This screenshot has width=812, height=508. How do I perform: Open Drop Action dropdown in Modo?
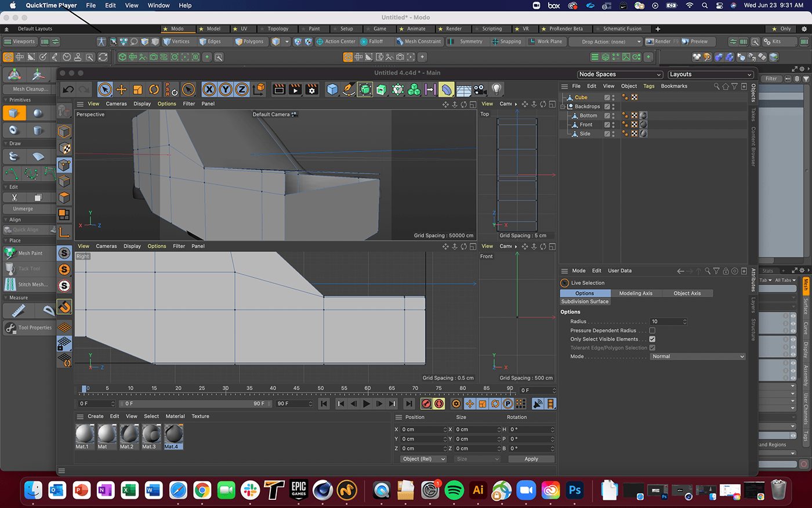[x=605, y=42]
